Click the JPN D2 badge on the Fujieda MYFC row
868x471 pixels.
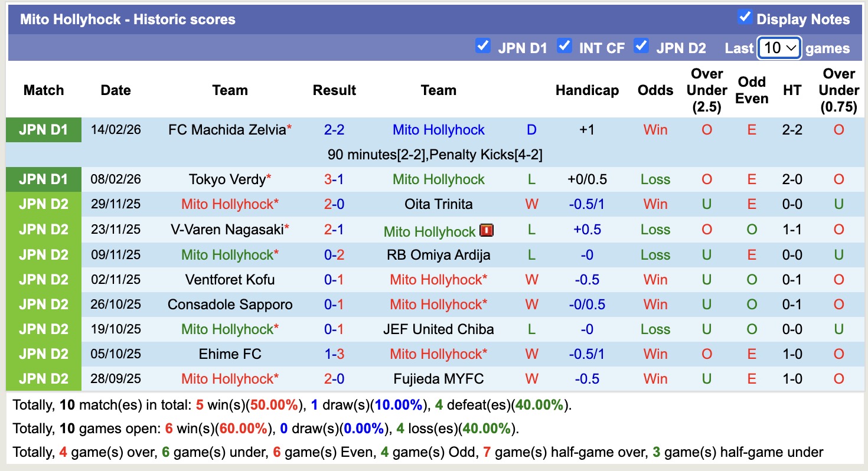click(43, 378)
